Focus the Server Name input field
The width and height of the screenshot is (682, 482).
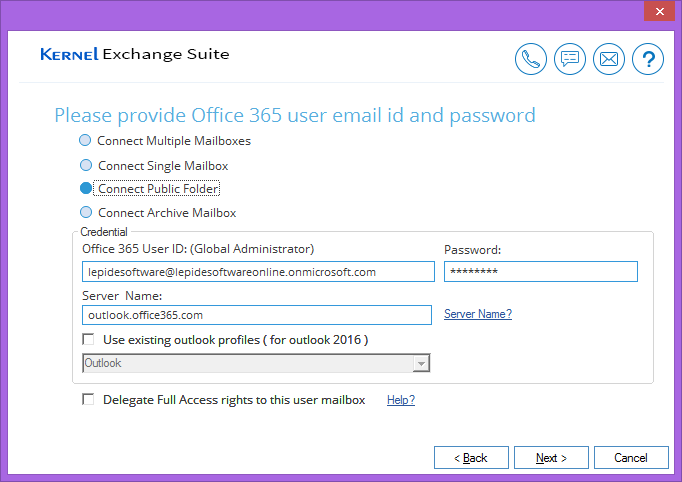257,315
